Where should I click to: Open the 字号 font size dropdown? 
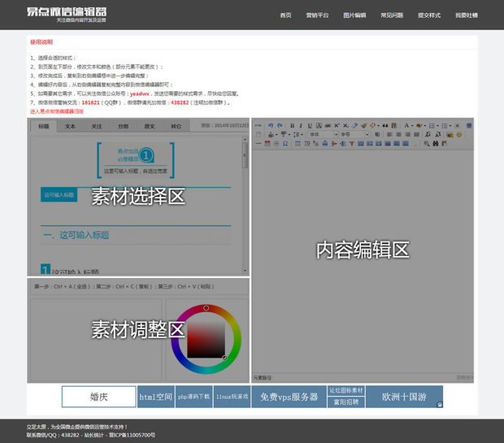354,134
